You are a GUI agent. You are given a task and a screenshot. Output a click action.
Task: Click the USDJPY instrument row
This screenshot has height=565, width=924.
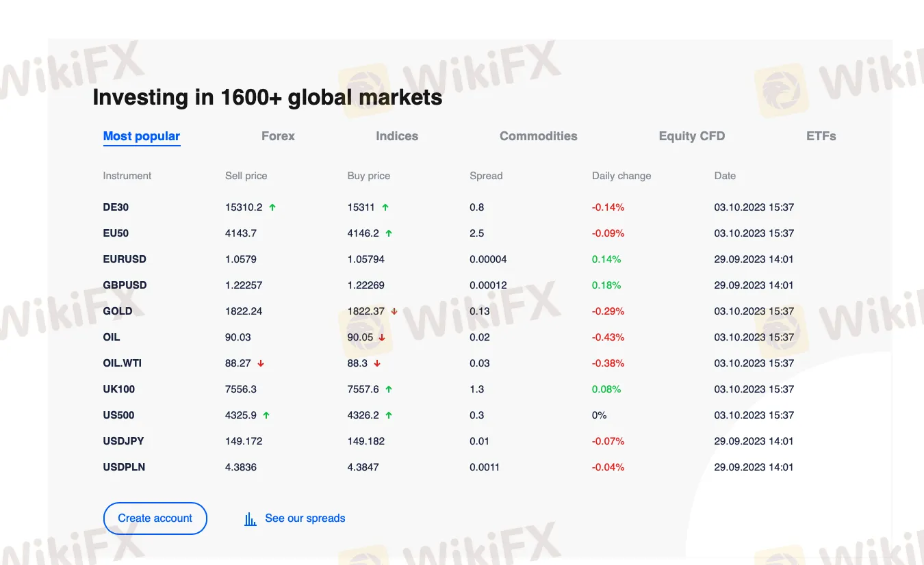pyautogui.click(x=123, y=441)
